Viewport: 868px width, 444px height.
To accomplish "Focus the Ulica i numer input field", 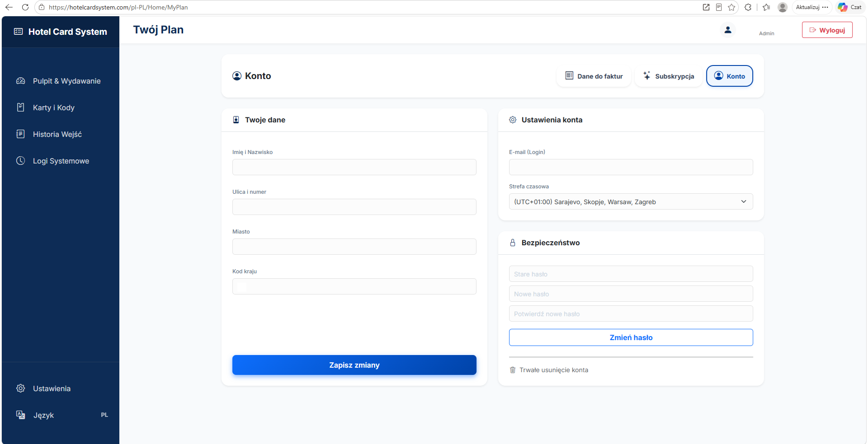I will [354, 207].
